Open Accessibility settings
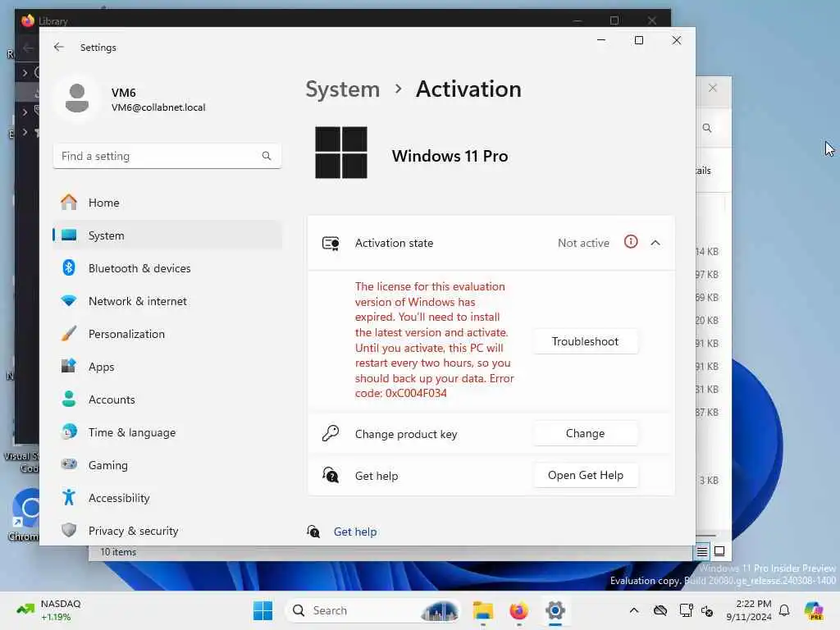The height and width of the screenshot is (630, 840). click(x=167, y=498)
